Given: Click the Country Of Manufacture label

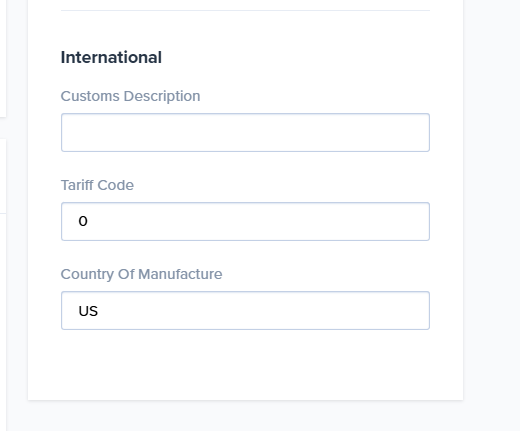Looking at the screenshot, I should tap(141, 274).
